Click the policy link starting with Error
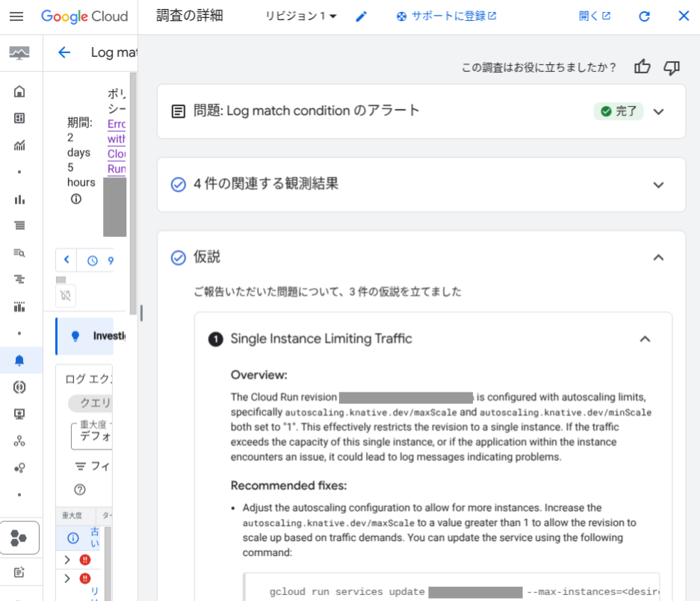700x601 pixels. tap(117, 147)
